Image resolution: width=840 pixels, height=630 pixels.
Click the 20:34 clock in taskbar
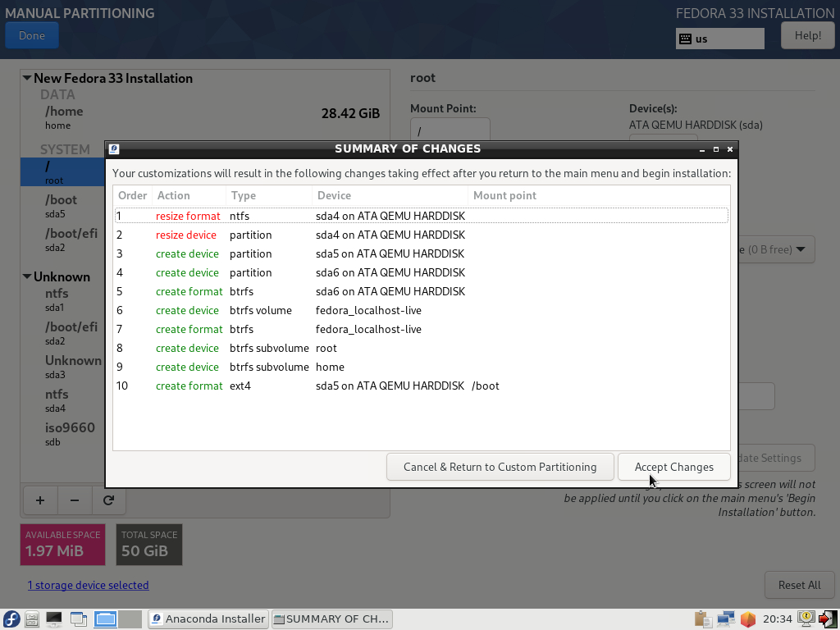(x=778, y=619)
